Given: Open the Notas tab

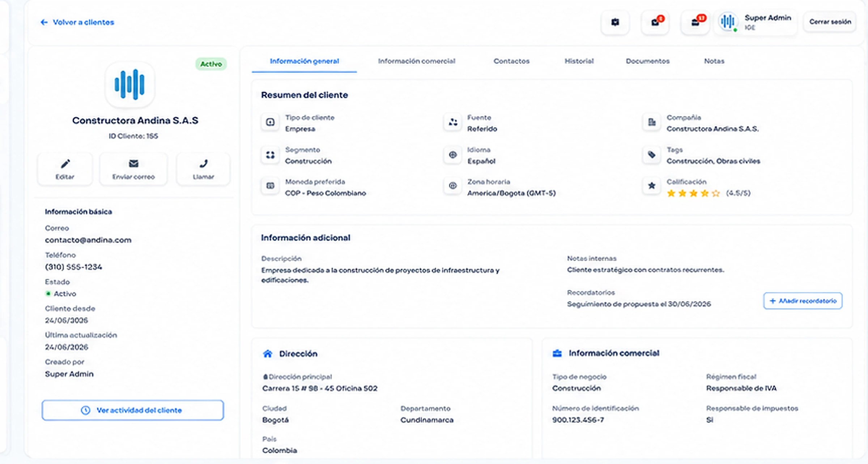Looking at the screenshot, I should [714, 61].
